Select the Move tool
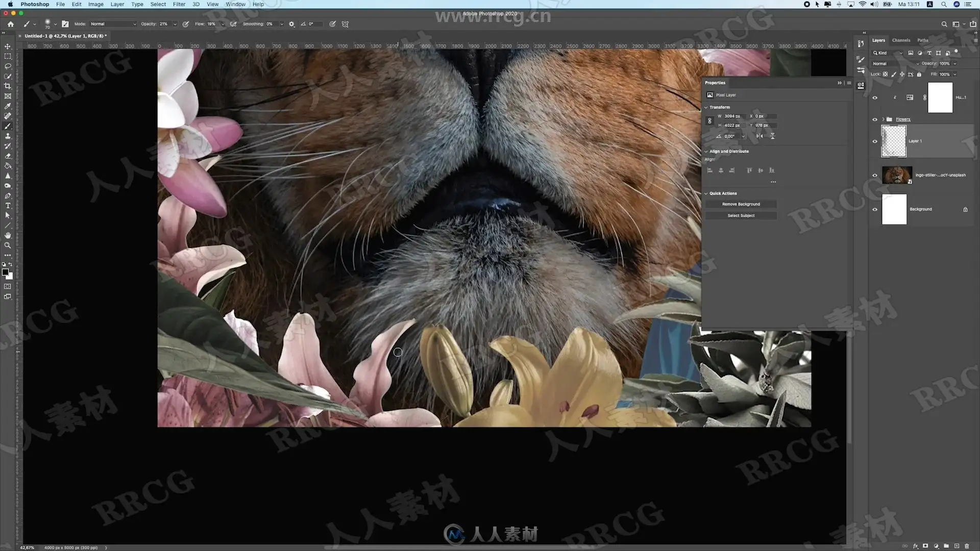 tap(8, 46)
